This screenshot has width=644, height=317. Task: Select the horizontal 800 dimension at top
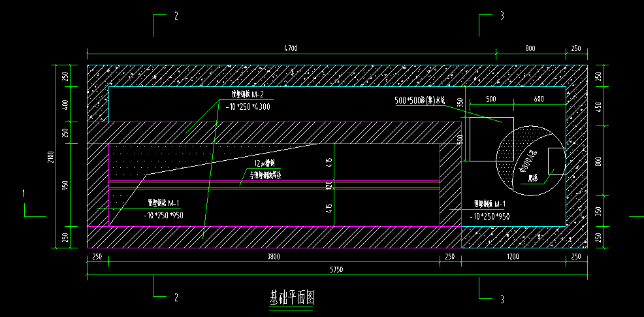[530, 48]
